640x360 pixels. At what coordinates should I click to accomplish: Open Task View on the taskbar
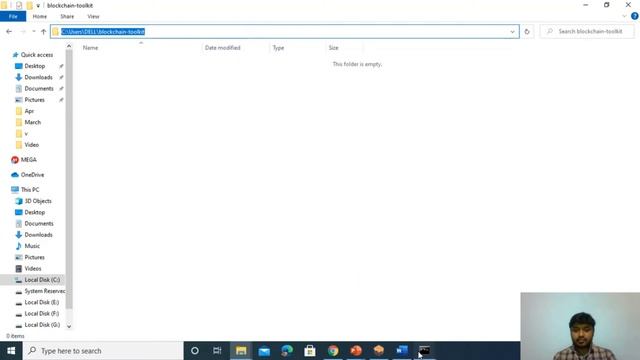tap(217, 351)
